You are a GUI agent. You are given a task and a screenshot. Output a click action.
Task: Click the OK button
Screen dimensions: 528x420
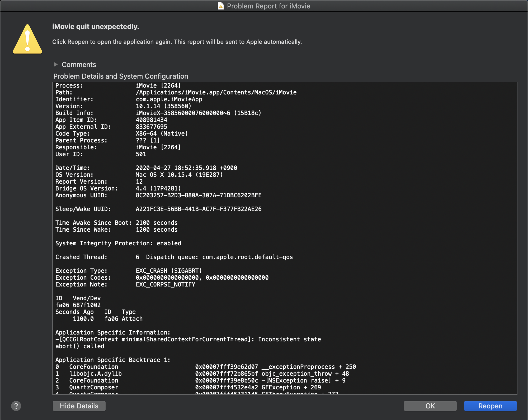pos(430,406)
